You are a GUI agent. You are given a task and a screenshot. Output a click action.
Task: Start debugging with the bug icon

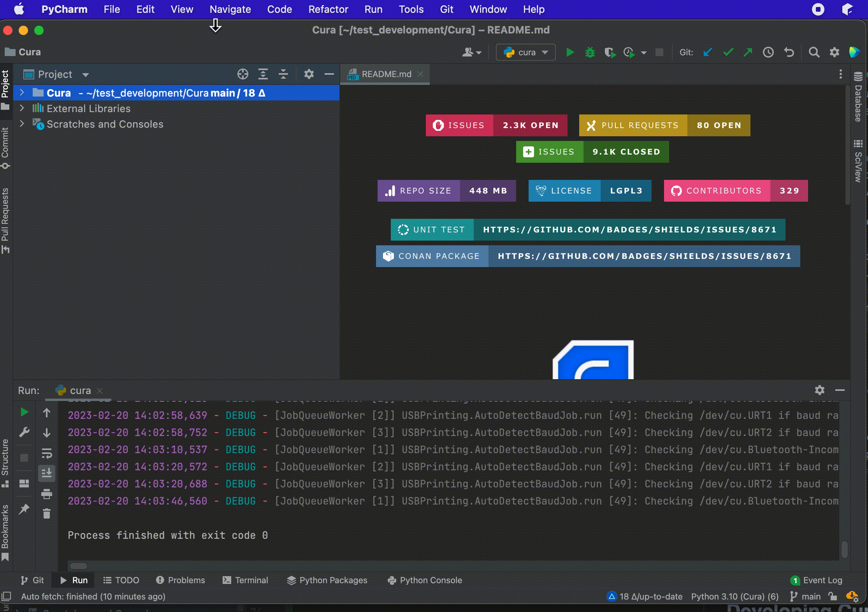590,52
